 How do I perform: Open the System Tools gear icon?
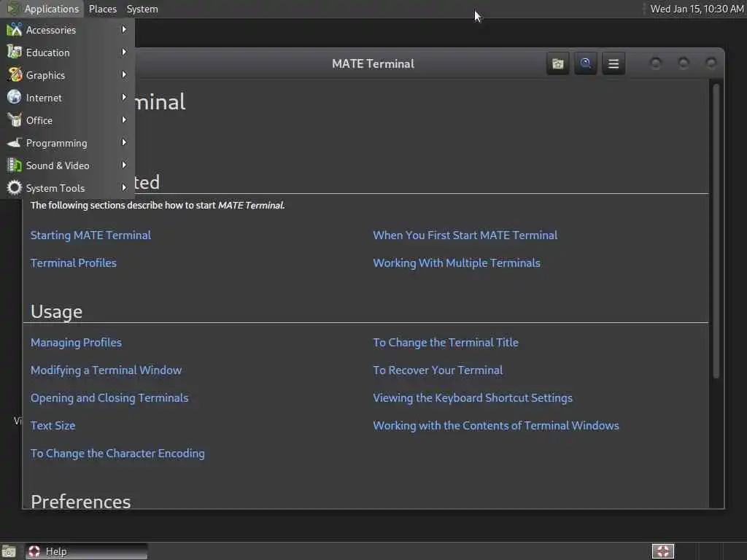(x=15, y=187)
